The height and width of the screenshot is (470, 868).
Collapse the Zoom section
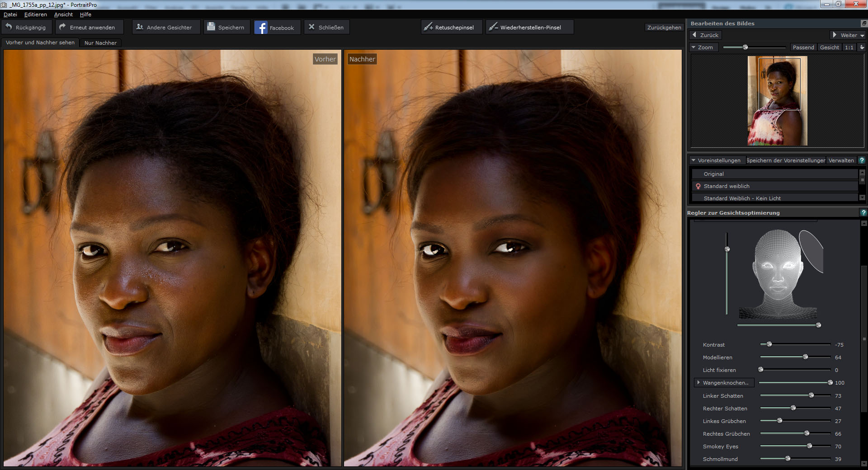click(703, 47)
